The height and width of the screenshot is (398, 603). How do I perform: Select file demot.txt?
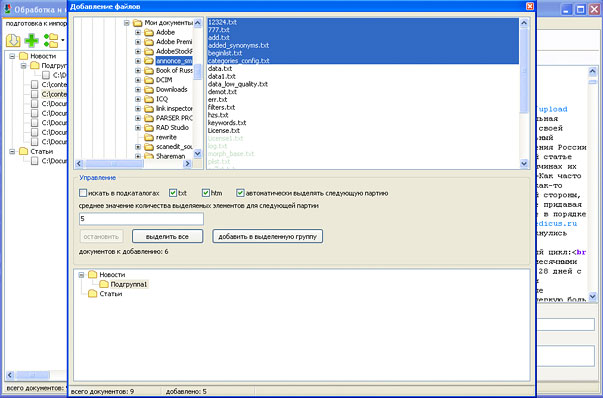pos(222,92)
